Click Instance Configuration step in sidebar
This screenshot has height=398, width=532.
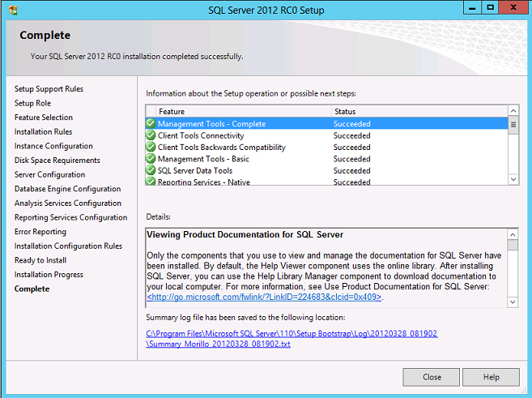pos(53,146)
